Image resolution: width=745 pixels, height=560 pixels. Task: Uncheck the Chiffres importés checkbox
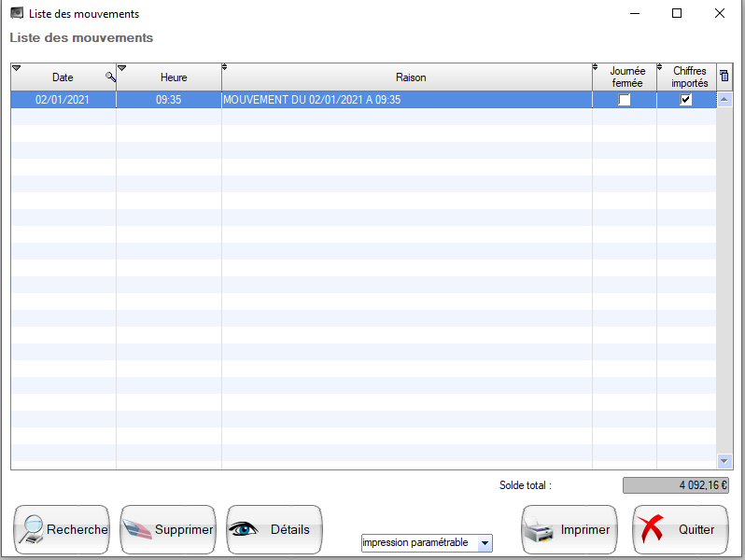pyautogui.click(x=686, y=100)
